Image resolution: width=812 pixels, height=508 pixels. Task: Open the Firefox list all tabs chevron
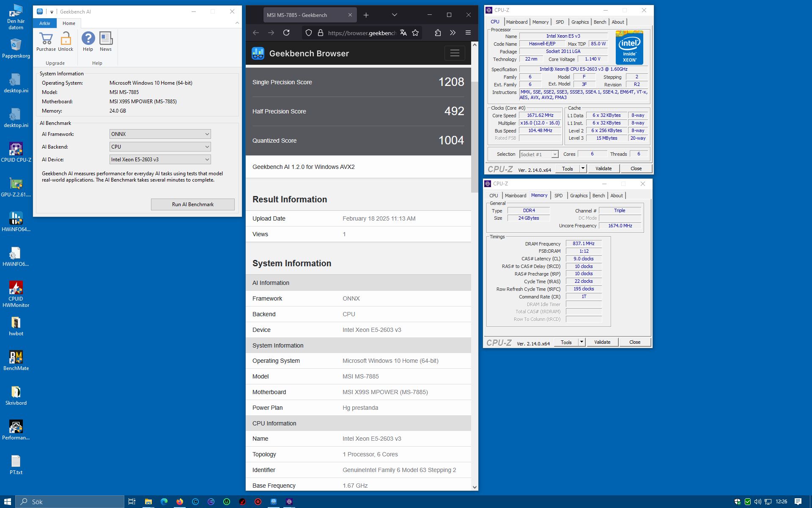click(x=394, y=15)
